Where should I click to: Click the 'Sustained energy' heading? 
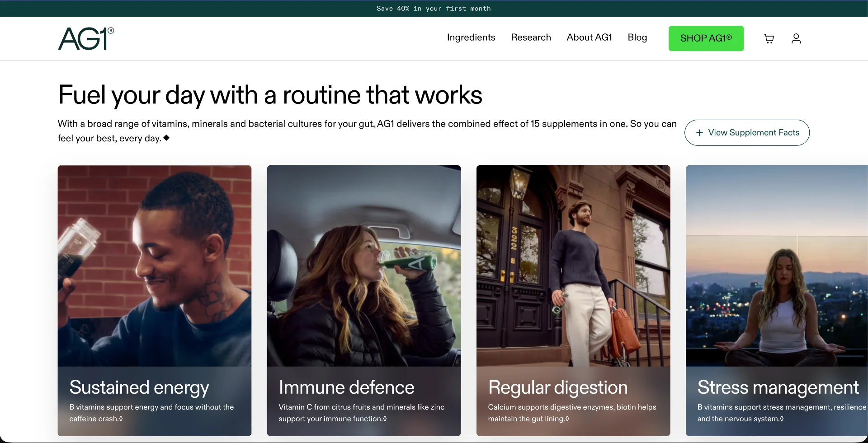coord(139,388)
